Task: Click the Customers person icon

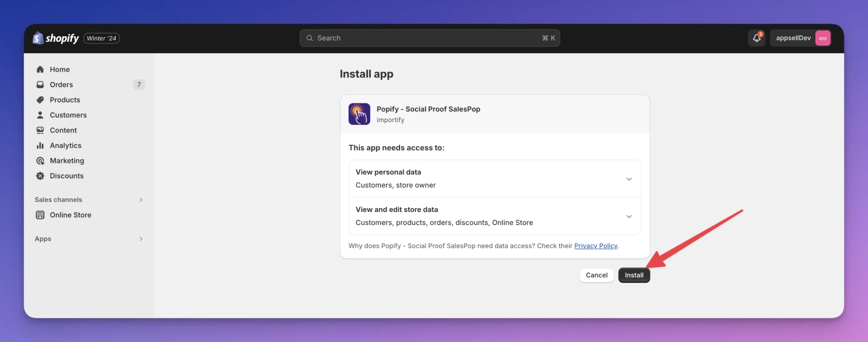Action: pos(40,115)
